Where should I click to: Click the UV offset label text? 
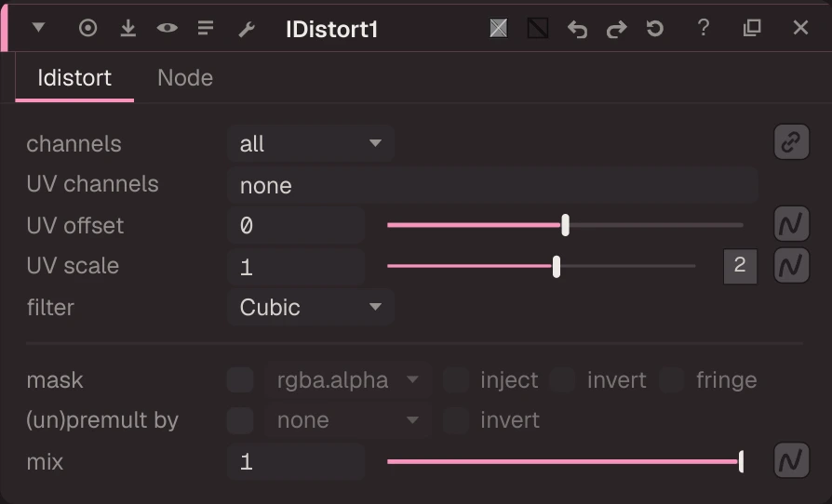74,226
